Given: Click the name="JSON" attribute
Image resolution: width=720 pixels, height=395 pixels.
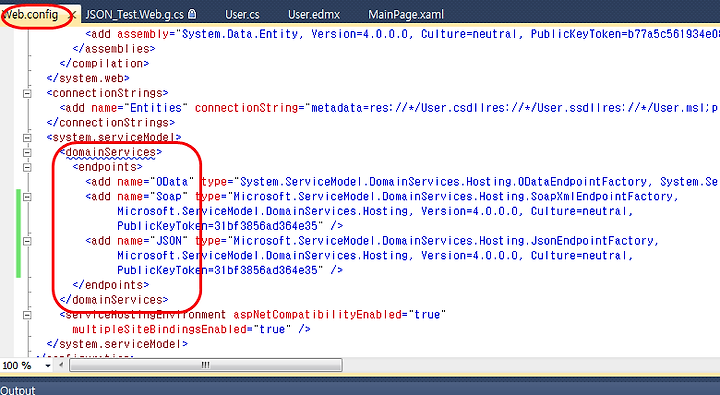Looking at the screenshot, I should click(x=152, y=241).
